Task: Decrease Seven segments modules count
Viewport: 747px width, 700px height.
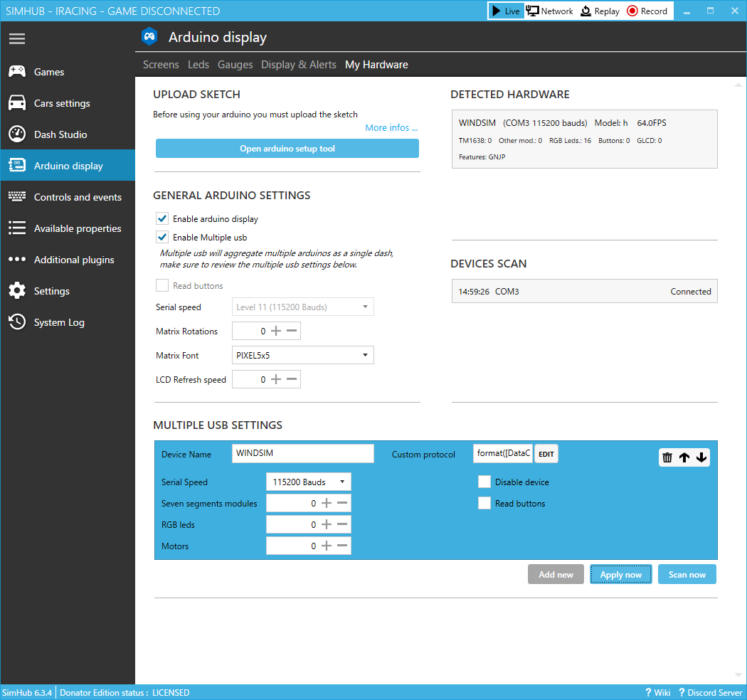Action: [342, 503]
